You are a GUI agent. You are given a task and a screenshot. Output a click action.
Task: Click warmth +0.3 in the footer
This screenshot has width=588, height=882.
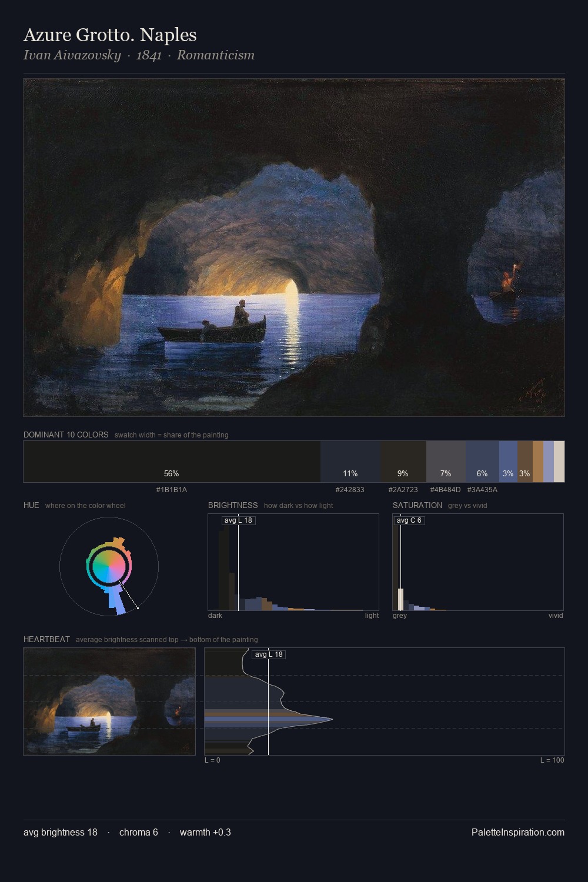point(205,832)
